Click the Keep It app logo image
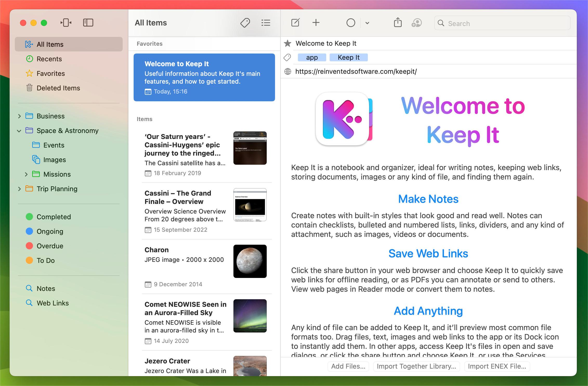This screenshot has width=588, height=386. (344, 119)
